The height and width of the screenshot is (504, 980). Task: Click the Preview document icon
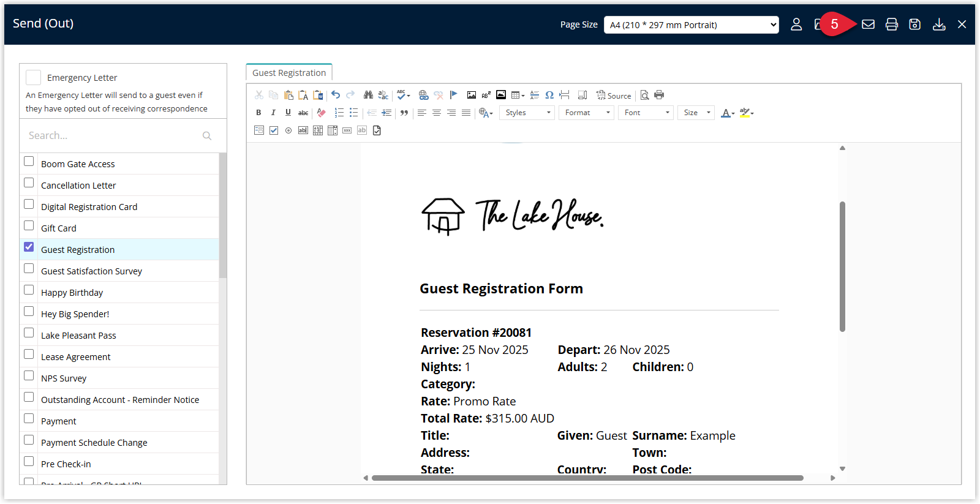tap(644, 95)
